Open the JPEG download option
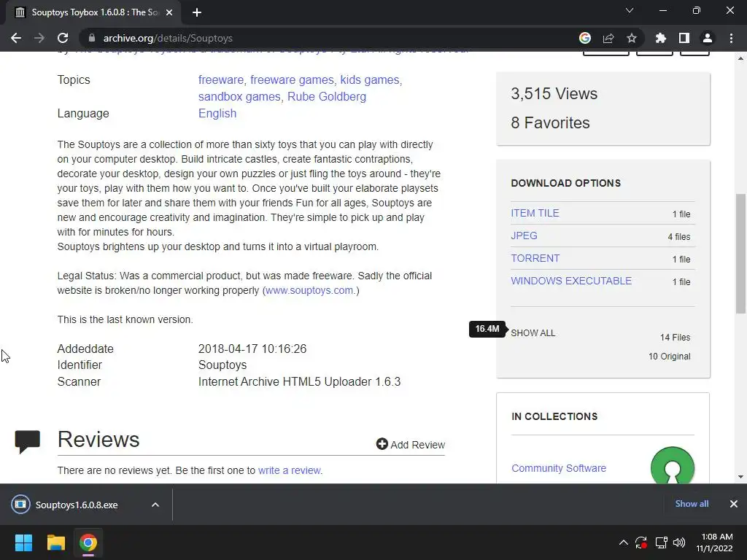 524,236
